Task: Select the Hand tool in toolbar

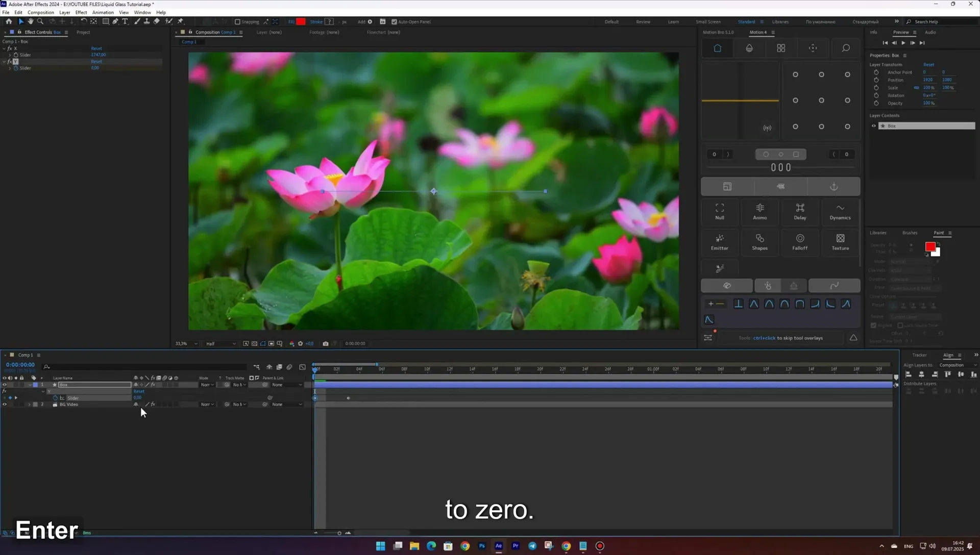Action: [31, 21]
